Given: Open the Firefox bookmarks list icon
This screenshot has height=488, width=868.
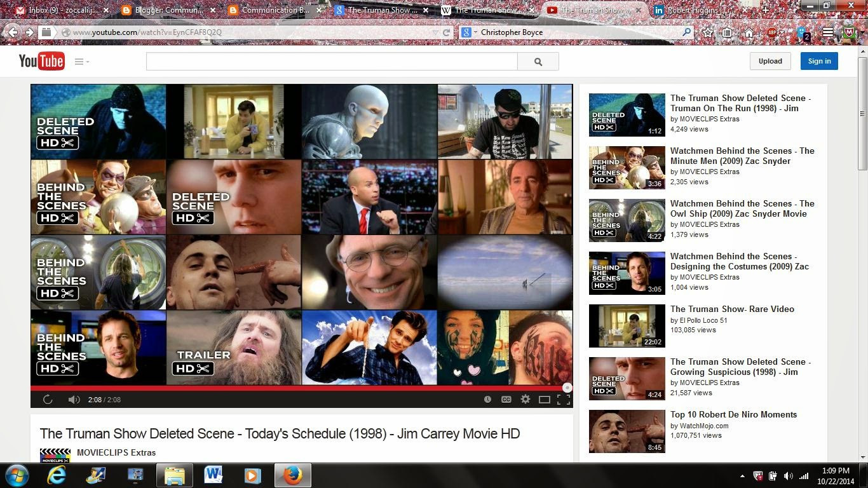Looking at the screenshot, I should point(728,32).
